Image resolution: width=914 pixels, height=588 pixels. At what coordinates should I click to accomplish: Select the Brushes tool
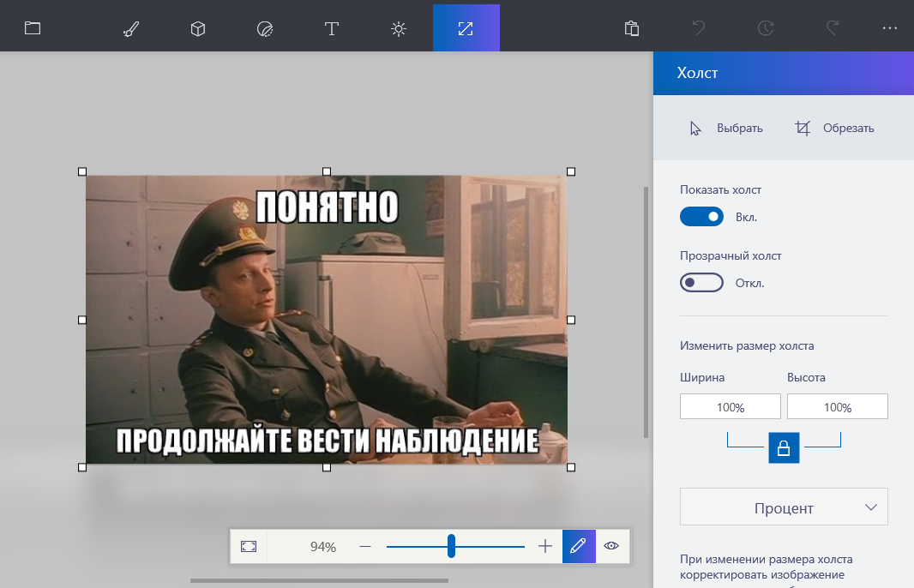pyautogui.click(x=131, y=28)
